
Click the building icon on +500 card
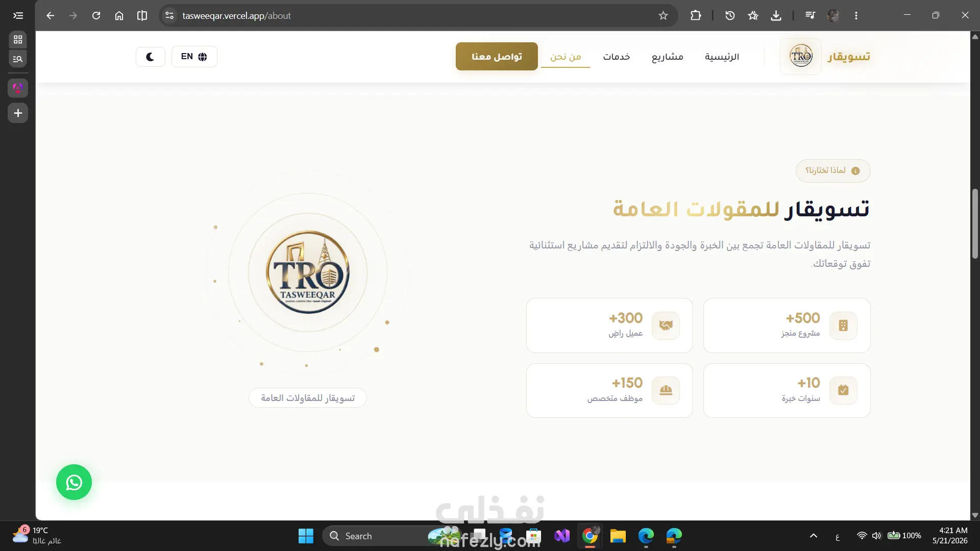(843, 325)
